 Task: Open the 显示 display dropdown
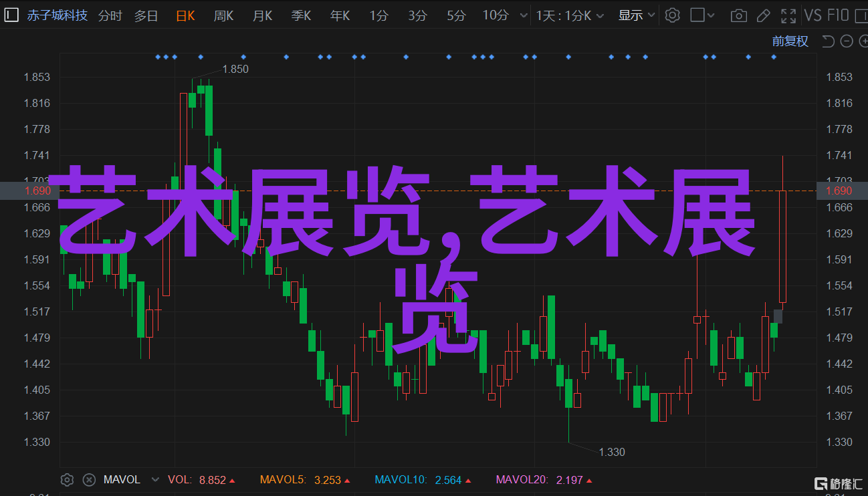(637, 15)
